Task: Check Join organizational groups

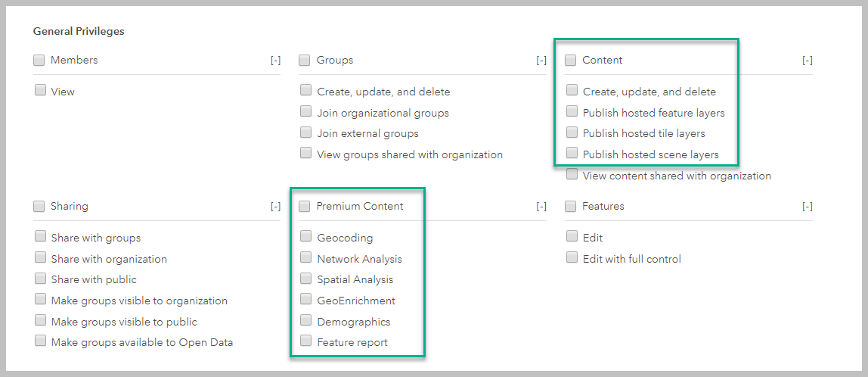Action: (x=305, y=112)
